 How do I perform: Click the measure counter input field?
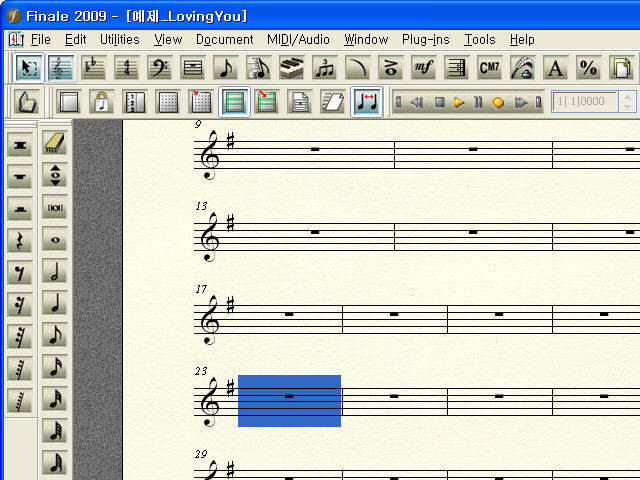584,102
